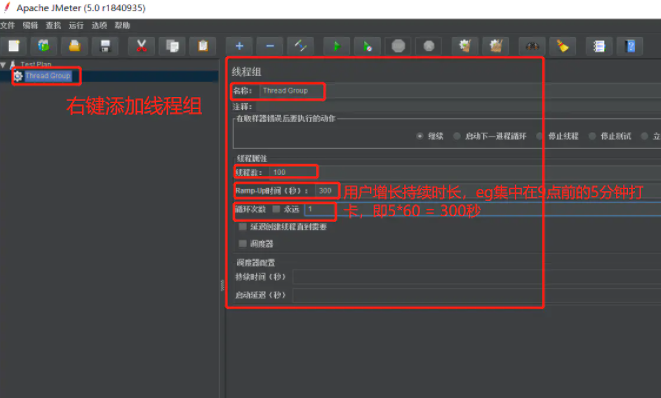661x398 pixels.
Task: Click the broom Reset Search icon
Action: coord(563,46)
